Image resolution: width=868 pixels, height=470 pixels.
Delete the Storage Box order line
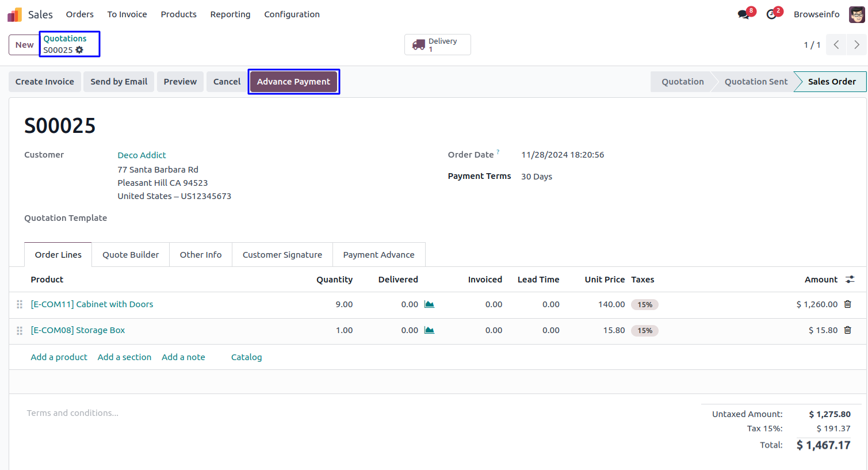(x=847, y=330)
